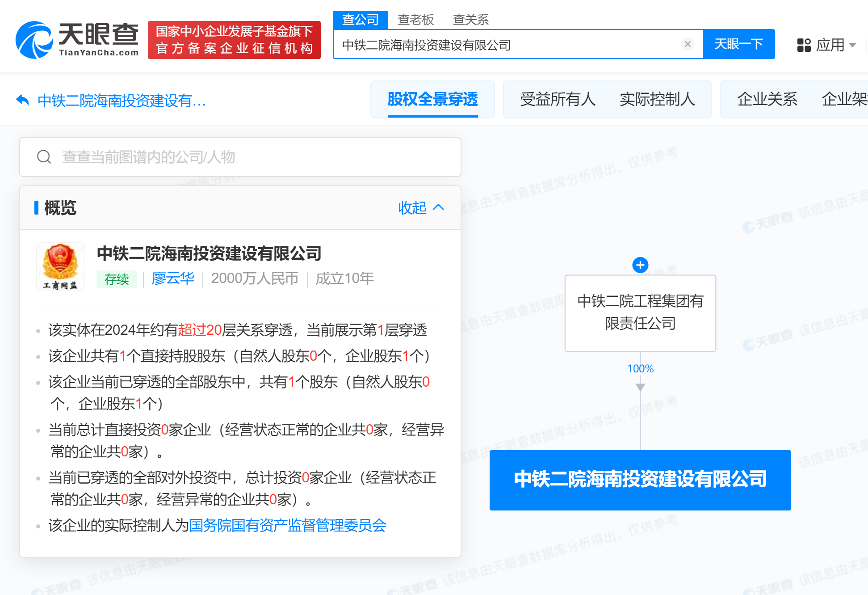The height and width of the screenshot is (595, 868).
Task: Click the breadcrumb 中铁二院海南投资建设有... link
Action: [x=122, y=101]
